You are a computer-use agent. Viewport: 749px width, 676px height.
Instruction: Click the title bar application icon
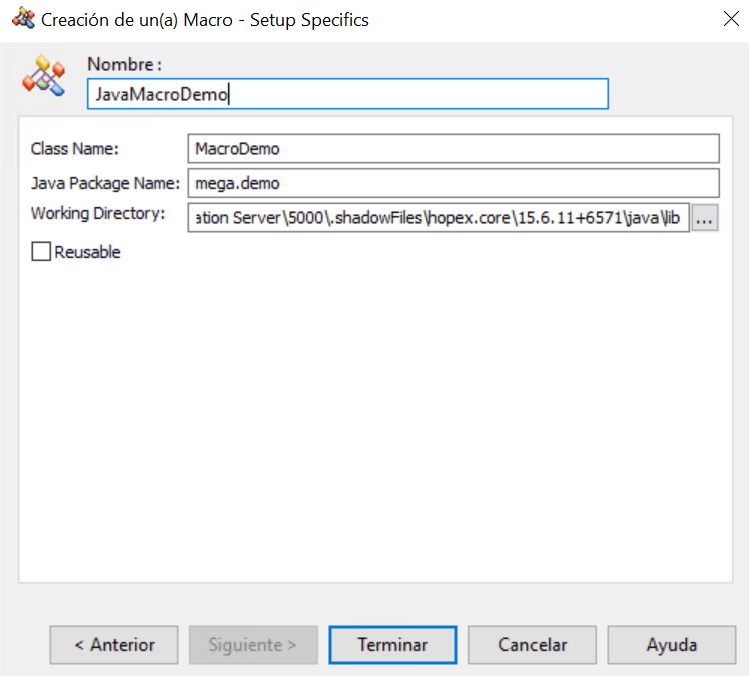23,19
